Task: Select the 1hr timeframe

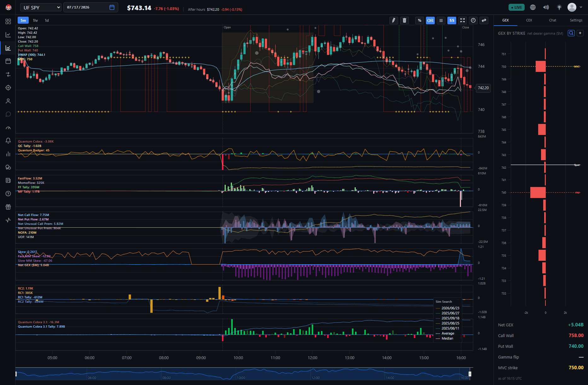Action: [35, 20]
